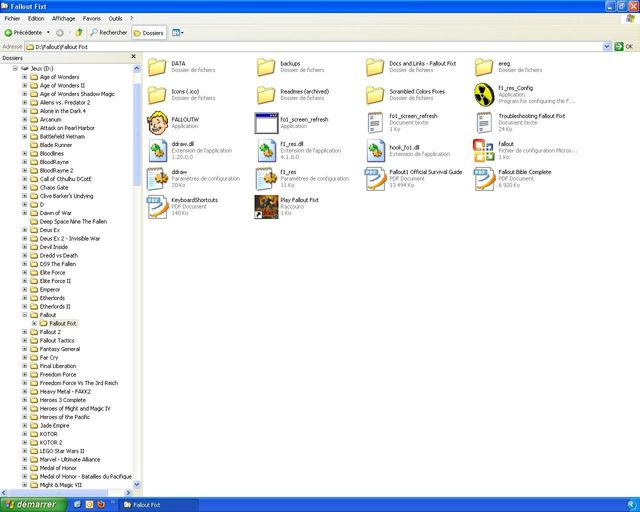Collapse the Jeux (D:) drive node
This screenshot has width=640, height=512.
(15, 68)
